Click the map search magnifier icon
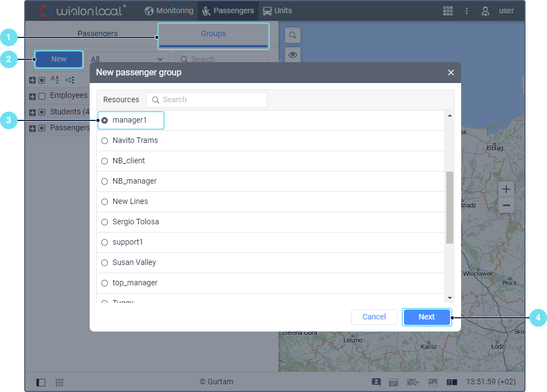The height and width of the screenshot is (392, 547). [293, 35]
